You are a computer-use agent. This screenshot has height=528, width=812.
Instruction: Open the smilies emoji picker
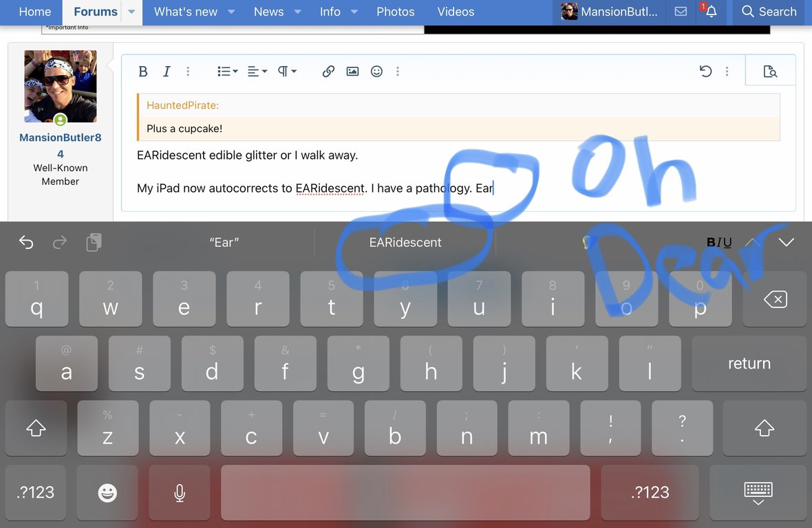[x=376, y=71]
